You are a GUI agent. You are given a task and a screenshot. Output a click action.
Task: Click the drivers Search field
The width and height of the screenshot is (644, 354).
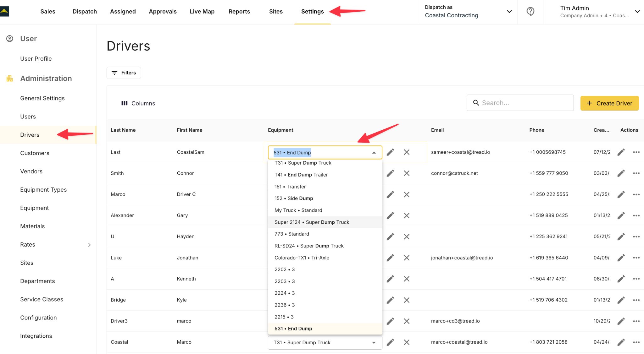[520, 103]
